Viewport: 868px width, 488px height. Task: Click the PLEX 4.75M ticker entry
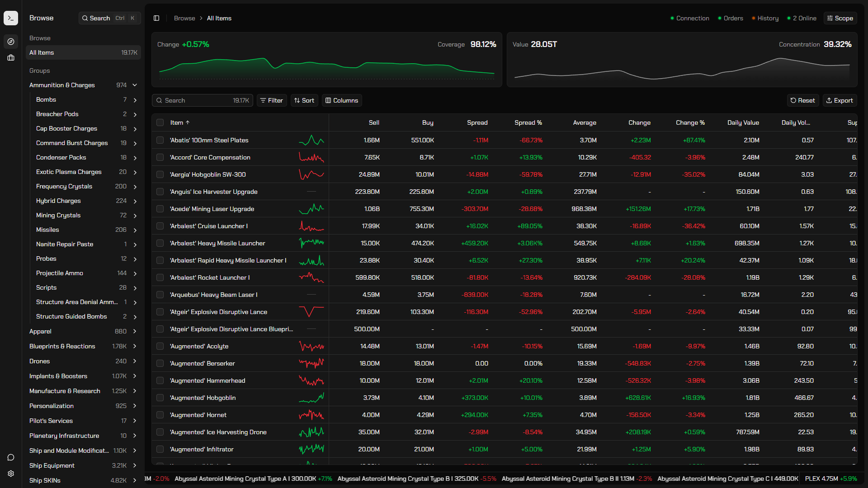831,479
